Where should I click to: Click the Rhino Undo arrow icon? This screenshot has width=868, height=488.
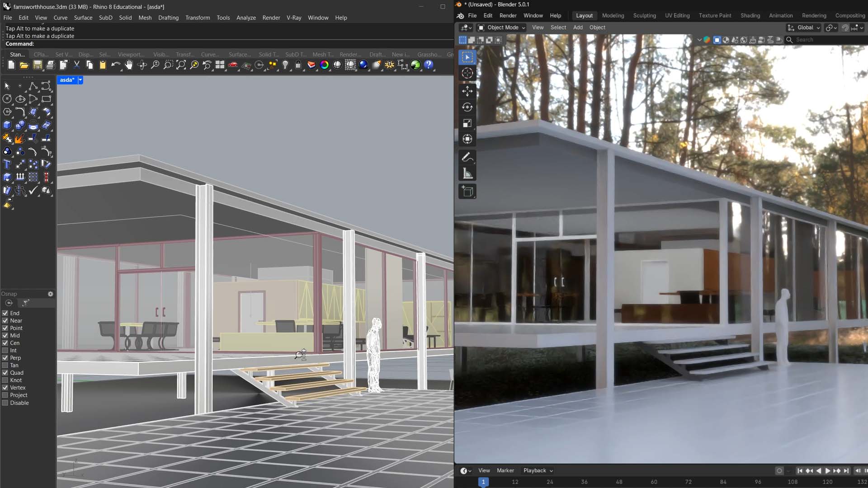coord(116,65)
